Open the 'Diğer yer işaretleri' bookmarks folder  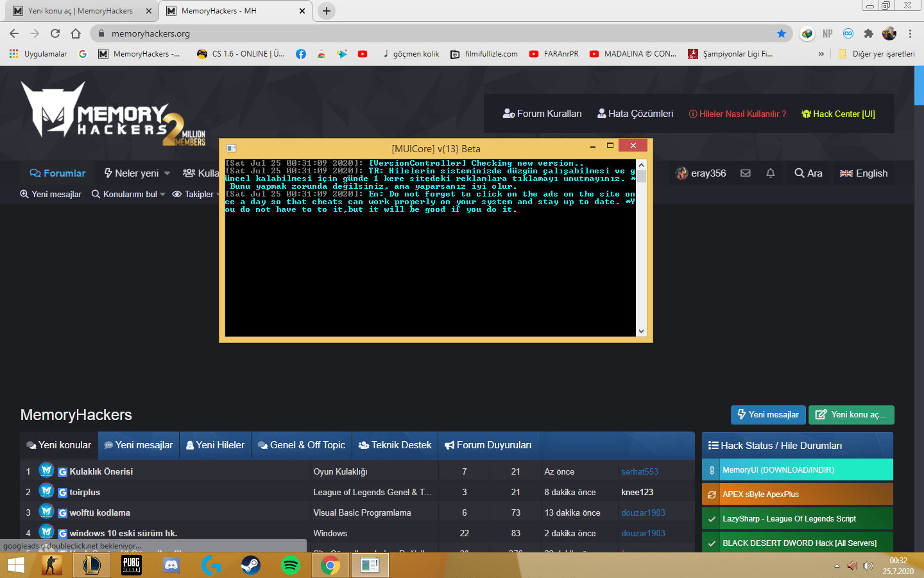point(877,54)
